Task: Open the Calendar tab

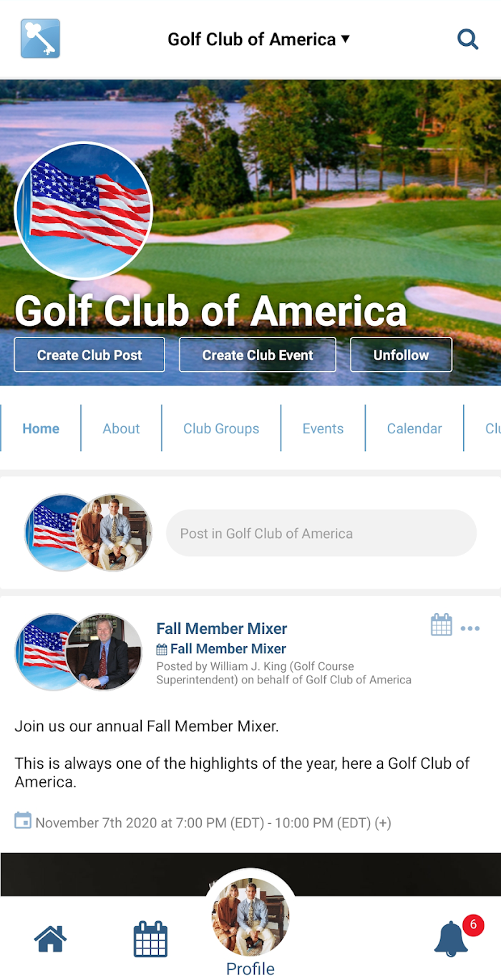Action: point(414,428)
